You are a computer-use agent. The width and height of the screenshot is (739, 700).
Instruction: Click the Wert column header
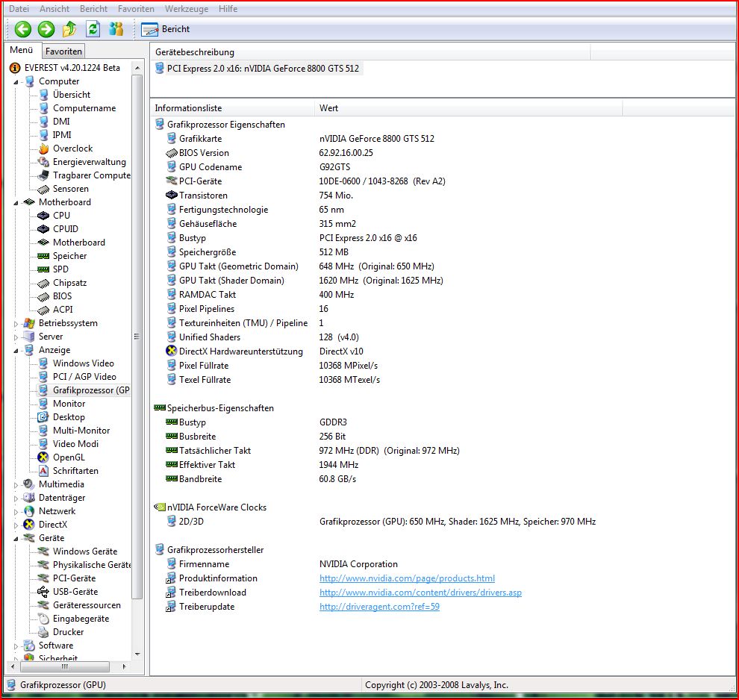[x=469, y=108]
